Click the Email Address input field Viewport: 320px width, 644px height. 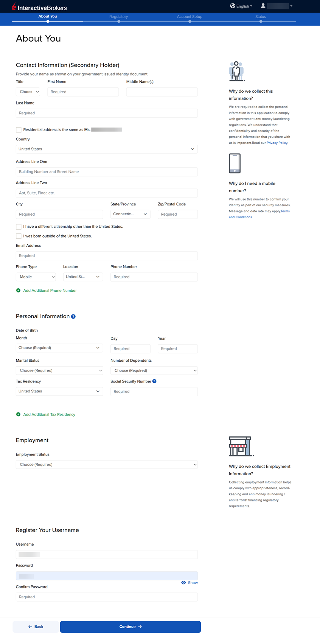tap(107, 256)
